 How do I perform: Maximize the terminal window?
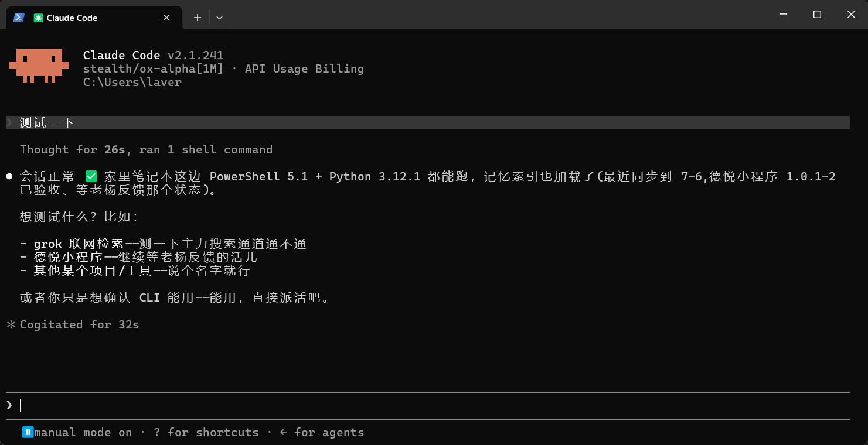coord(817,15)
